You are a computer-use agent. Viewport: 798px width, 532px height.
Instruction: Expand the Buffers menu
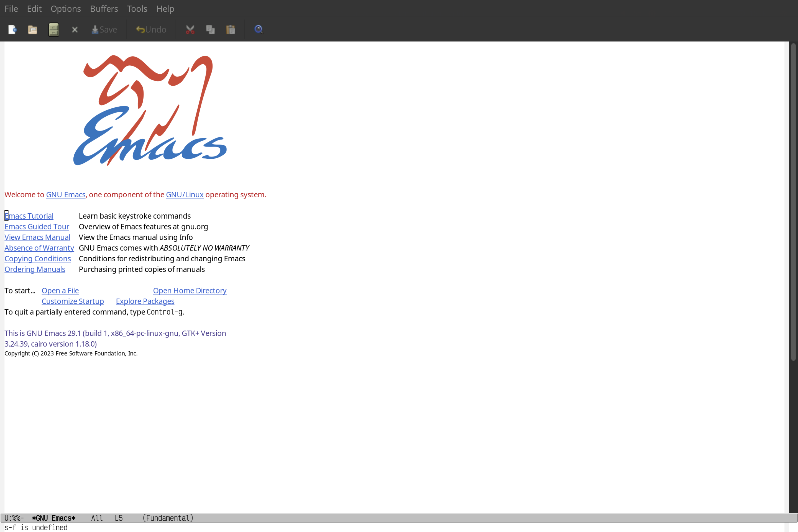click(103, 8)
